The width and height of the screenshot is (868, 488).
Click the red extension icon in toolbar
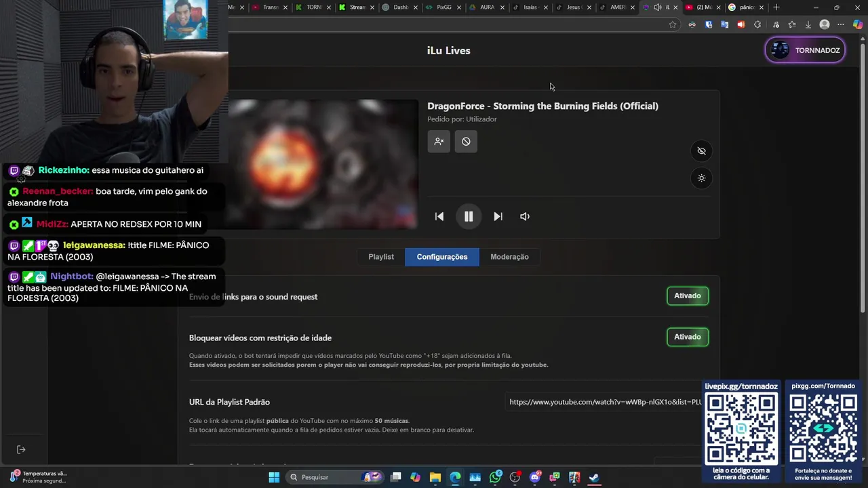(x=741, y=24)
